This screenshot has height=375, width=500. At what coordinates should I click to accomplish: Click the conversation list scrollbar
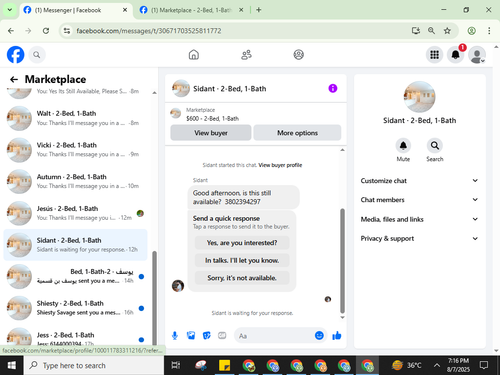pos(154,298)
